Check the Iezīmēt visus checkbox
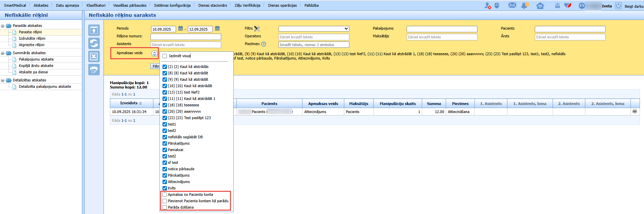Viewport: 644px width, 214px height. 165,56
